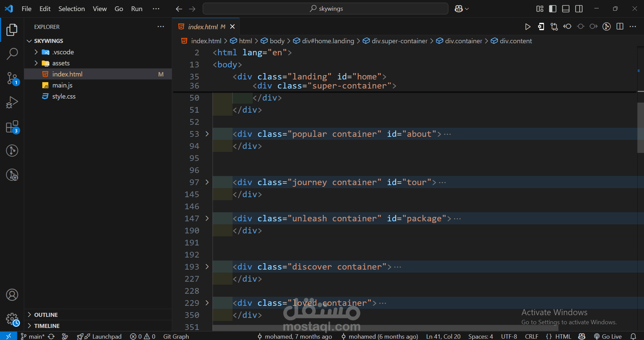Click the body breadcrumb item
Viewport: 644px width, 340px height.
coord(273,41)
